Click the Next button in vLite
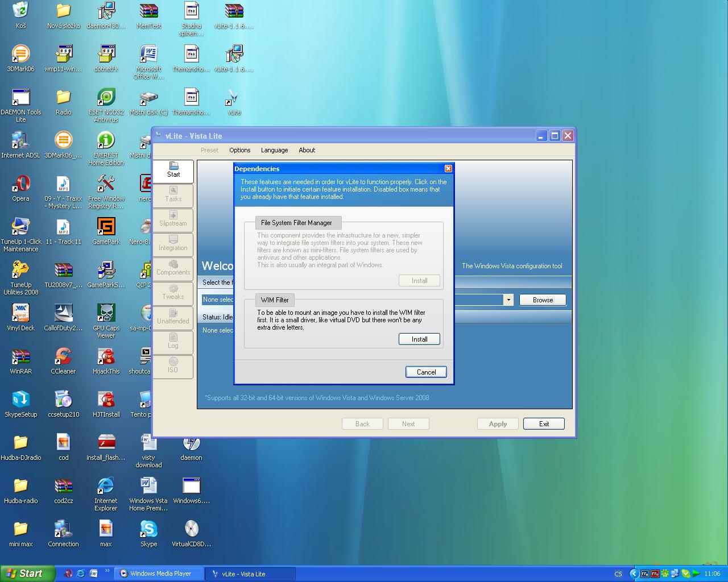The height and width of the screenshot is (582, 728). click(x=408, y=424)
